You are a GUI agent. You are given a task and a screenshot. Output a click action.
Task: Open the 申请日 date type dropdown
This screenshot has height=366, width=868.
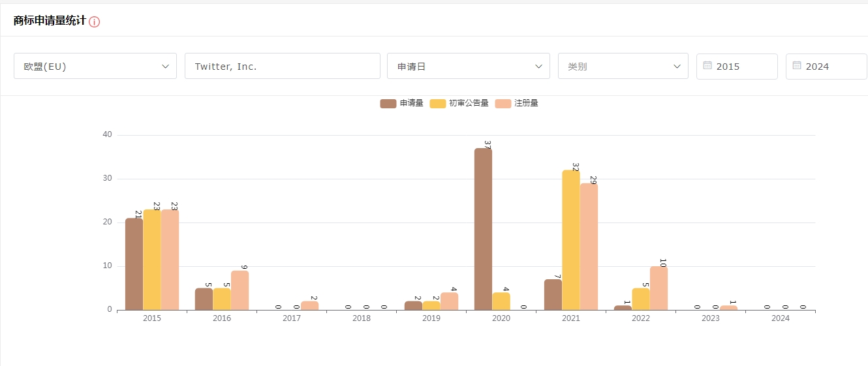tap(469, 66)
